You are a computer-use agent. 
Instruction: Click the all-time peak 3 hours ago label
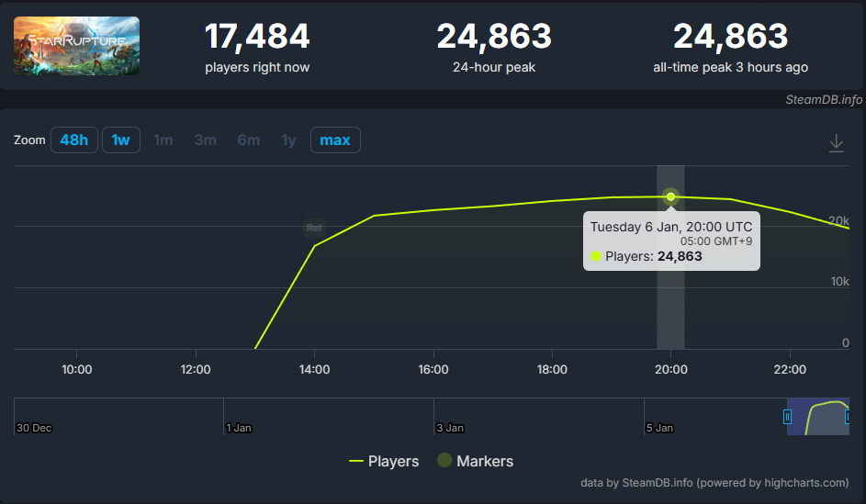[x=730, y=67]
